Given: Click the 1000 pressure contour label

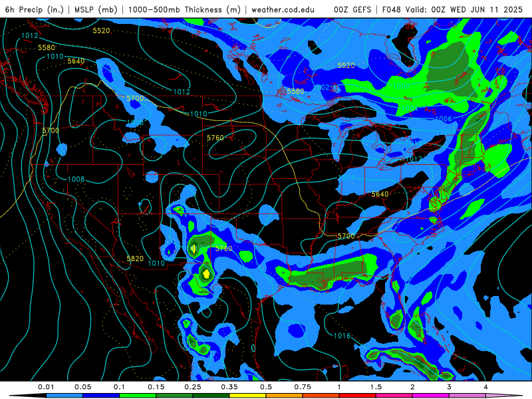Looking at the screenshot, I should click(x=402, y=86).
